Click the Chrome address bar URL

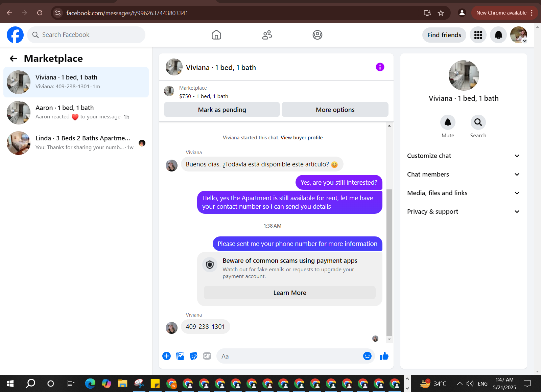[x=127, y=13]
